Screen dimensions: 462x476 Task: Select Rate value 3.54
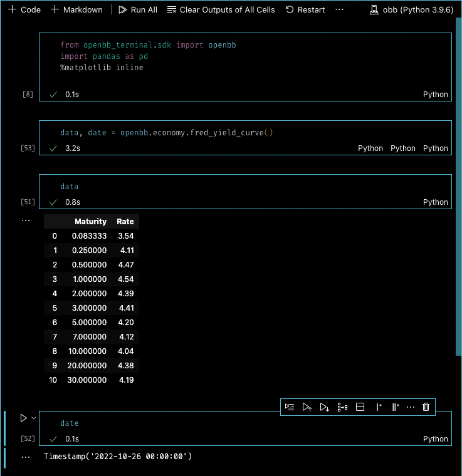click(x=126, y=236)
